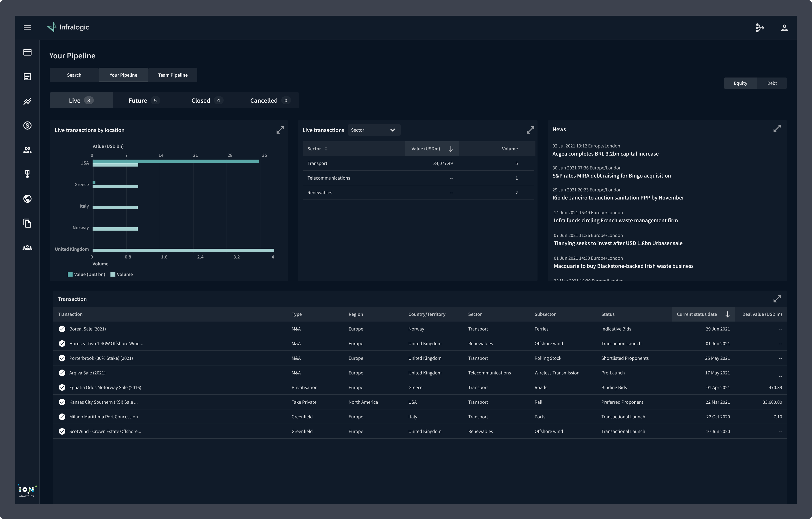Click Value (USD bn) legend swatch
This screenshot has width=812, height=519.
[x=70, y=274]
